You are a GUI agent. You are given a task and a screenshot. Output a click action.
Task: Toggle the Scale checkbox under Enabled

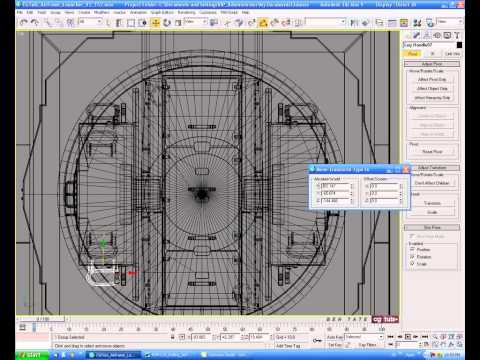(x=412, y=264)
